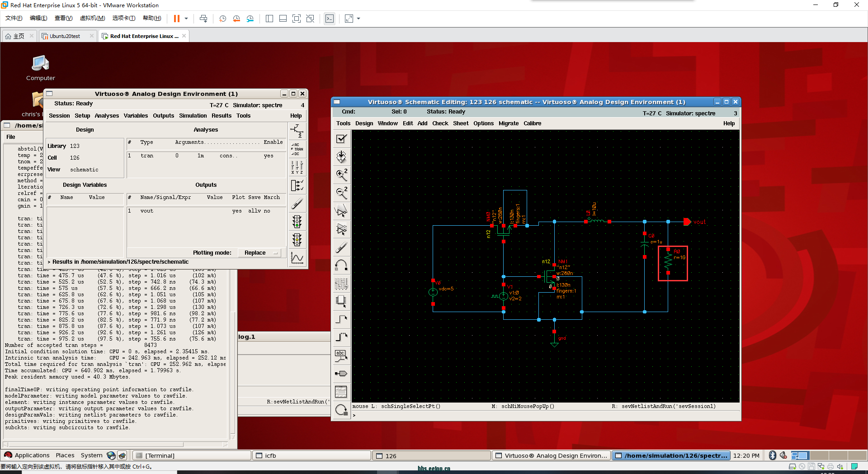Open the 虚拟机(M) menu
This screenshot has width=868, height=474.
click(92, 18)
